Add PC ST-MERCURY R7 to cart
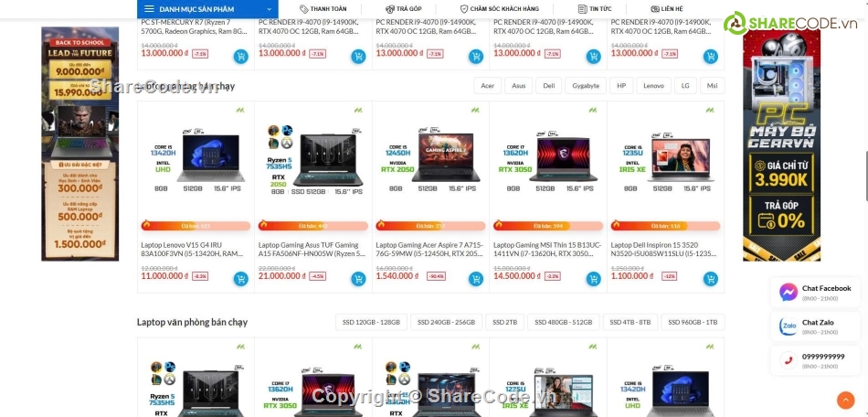Viewport: 868px width, 417px height. 241,56
